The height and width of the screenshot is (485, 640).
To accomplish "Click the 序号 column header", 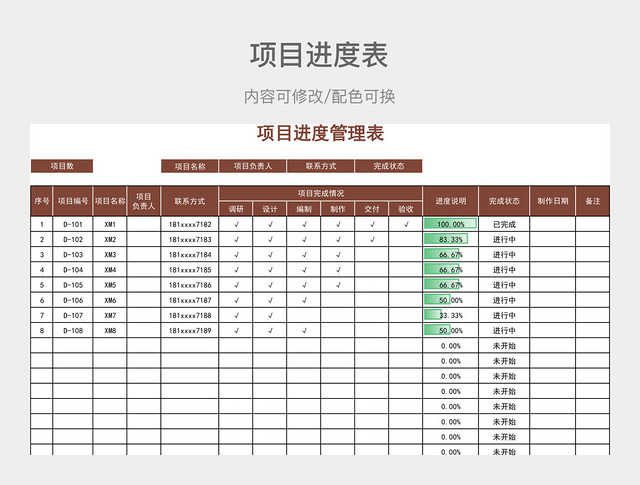I will [42, 201].
